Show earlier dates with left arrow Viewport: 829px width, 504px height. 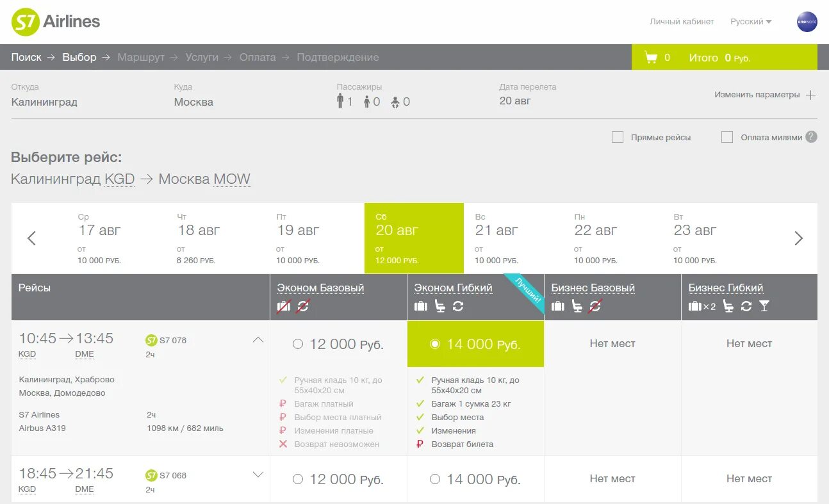coord(31,238)
